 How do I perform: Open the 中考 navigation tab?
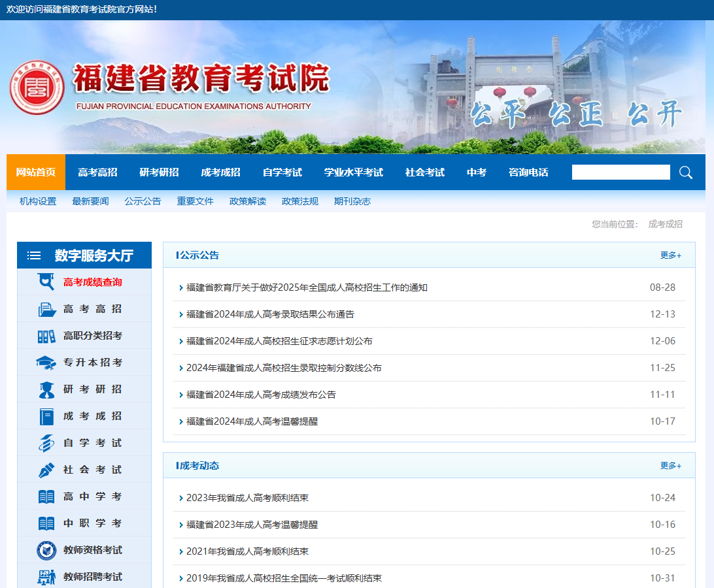(476, 172)
